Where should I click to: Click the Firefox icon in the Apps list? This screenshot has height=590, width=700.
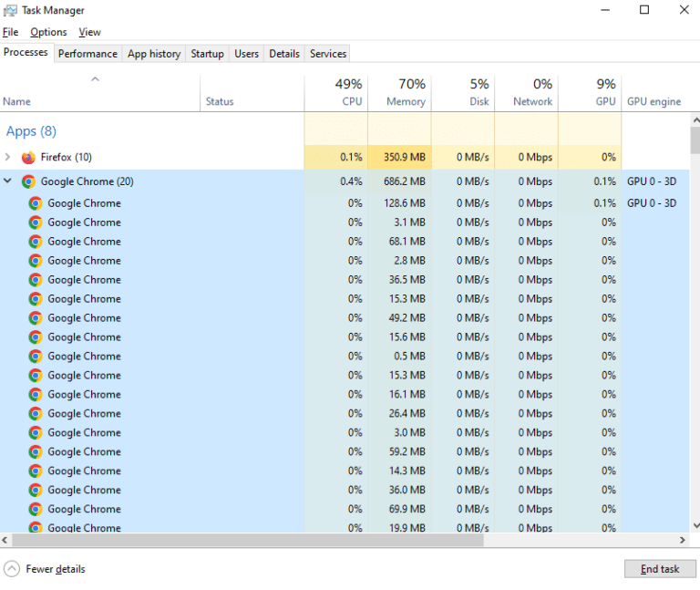[x=28, y=158]
